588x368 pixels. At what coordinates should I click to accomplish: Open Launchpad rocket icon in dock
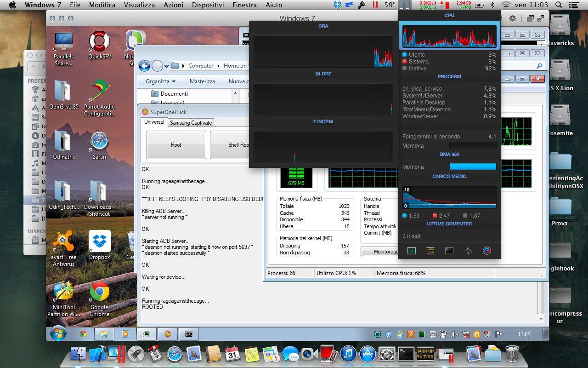click(x=136, y=354)
